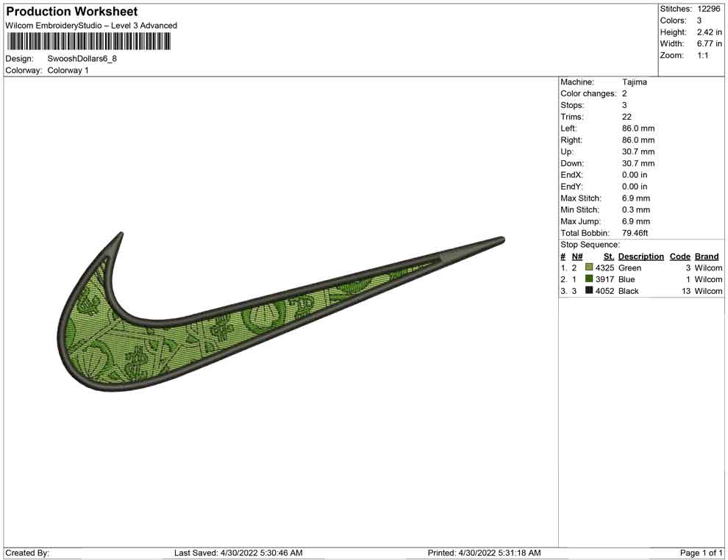This screenshot has width=728, height=560.
Task: Click the height value '2.42 in'
Action: [x=709, y=32]
